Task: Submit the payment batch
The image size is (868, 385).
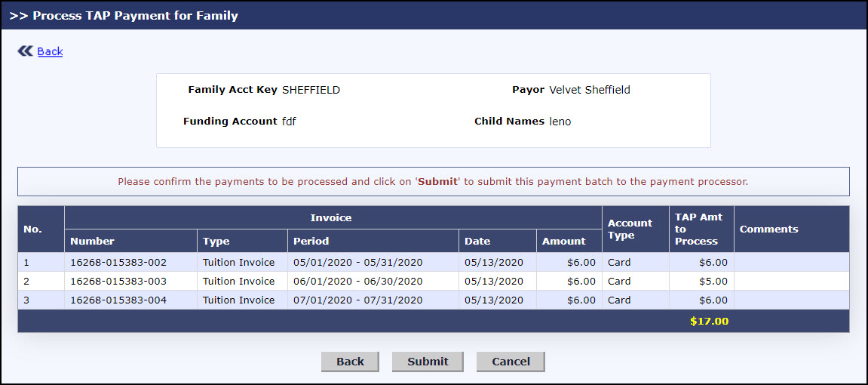Action: coord(428,362)
